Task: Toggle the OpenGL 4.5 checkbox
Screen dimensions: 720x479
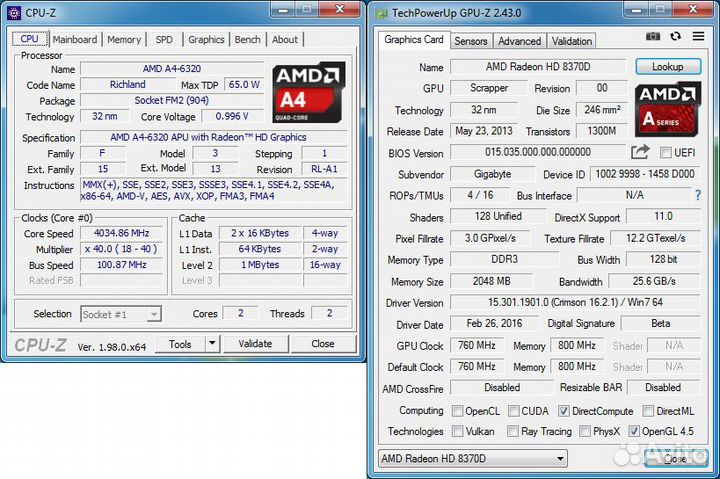Action: (634, 431)
